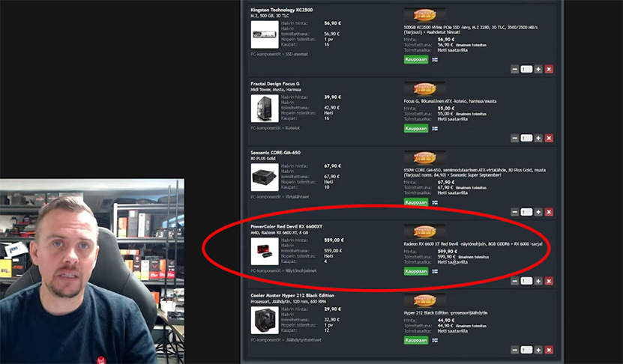Remove the Fractal Design Focus G case

click(x=549, y=138)
